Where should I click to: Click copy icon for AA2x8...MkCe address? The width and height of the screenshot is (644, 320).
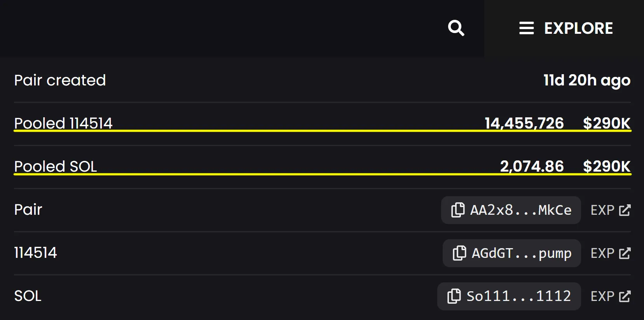[458, 210]
